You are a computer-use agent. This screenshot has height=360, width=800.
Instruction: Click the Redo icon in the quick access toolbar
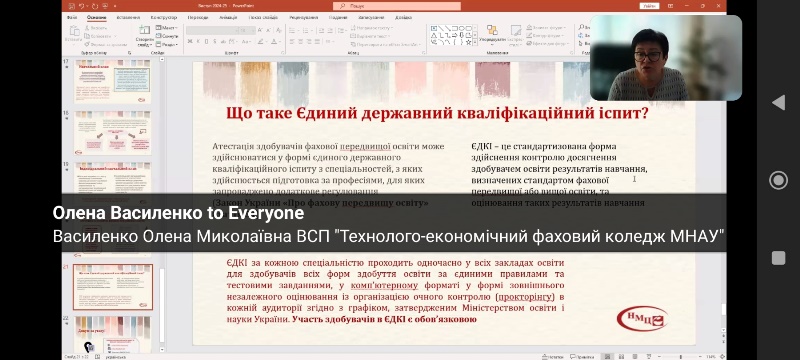95,6
